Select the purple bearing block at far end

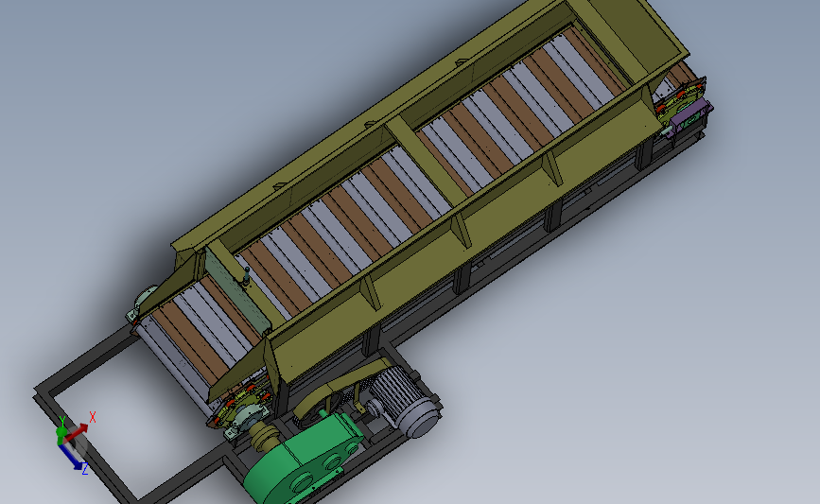(689, 116)
